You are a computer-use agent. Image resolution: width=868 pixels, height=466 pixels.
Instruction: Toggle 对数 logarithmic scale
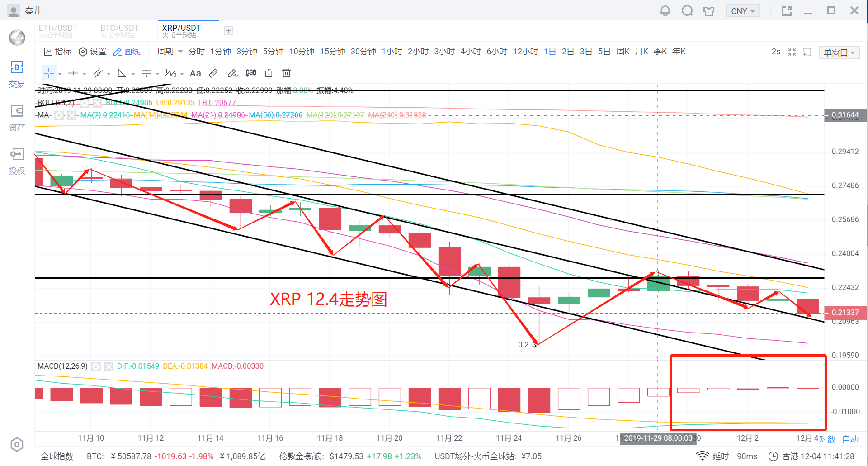[827, 439]
